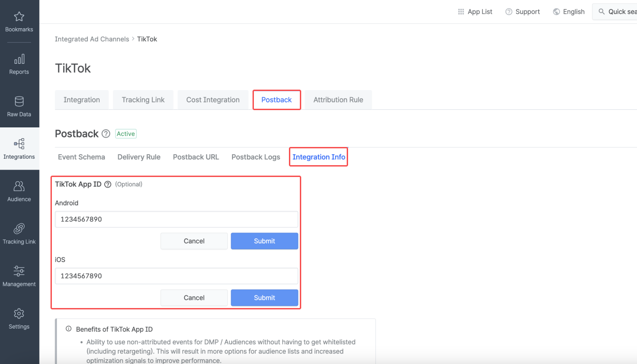
Task: Open Reports bar chart icon
Action: (x=19, y=59)
